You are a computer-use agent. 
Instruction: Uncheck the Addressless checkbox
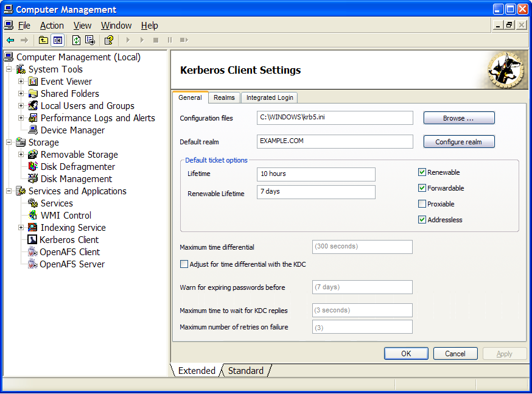(422, 220)
